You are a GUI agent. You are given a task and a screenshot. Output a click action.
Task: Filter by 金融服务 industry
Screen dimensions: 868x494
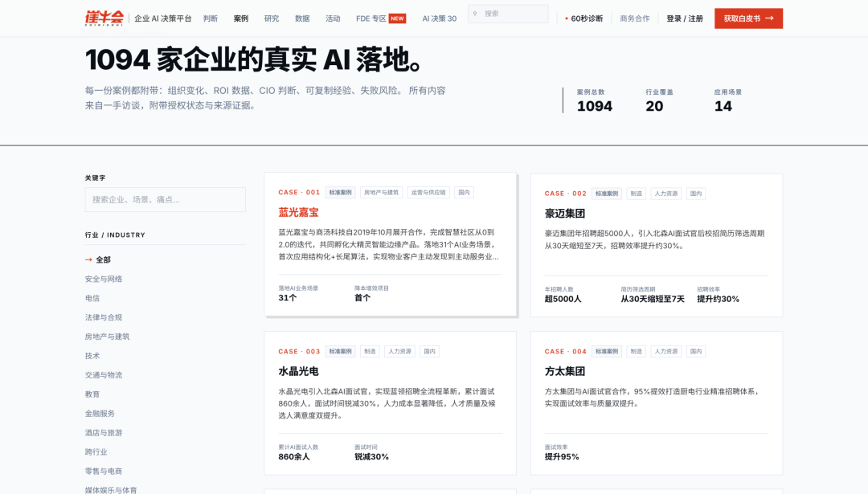[100, 413]
